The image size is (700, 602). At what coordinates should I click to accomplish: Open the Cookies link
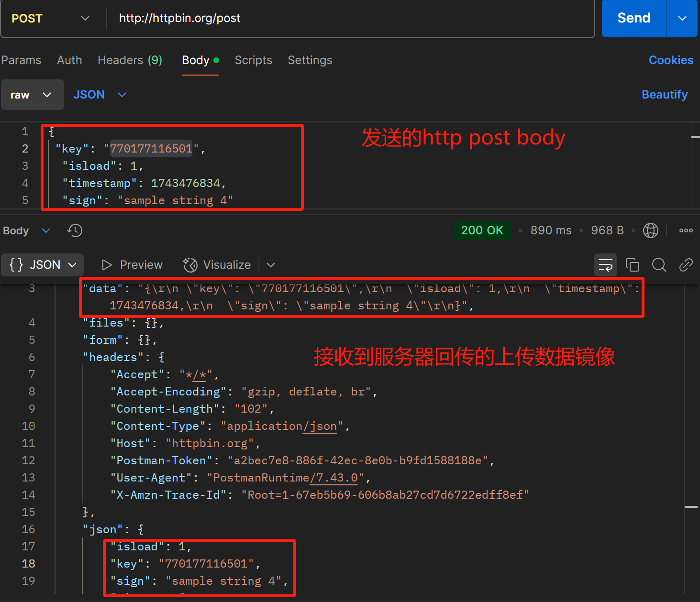(671, 60)
